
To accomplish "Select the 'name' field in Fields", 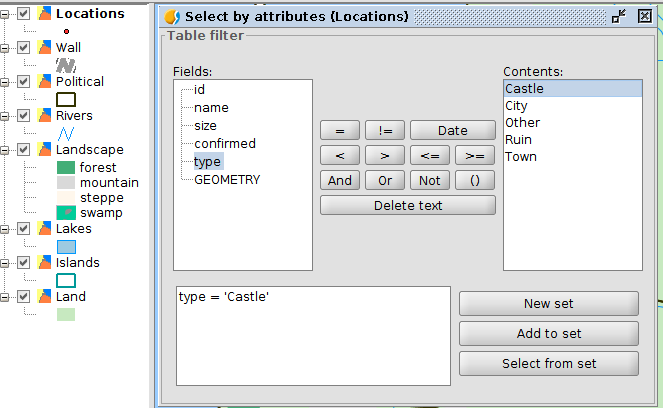I will tap(211, 108).
